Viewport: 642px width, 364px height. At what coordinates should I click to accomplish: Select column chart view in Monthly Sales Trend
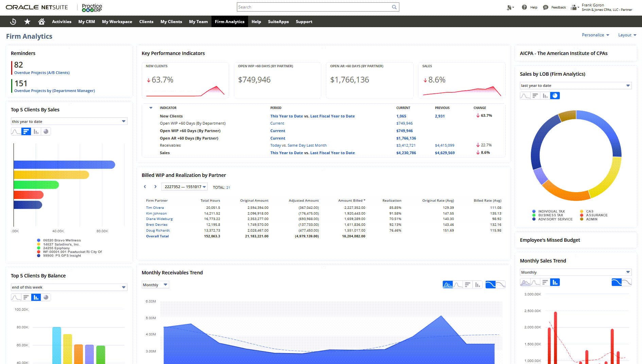pos(555,283)
